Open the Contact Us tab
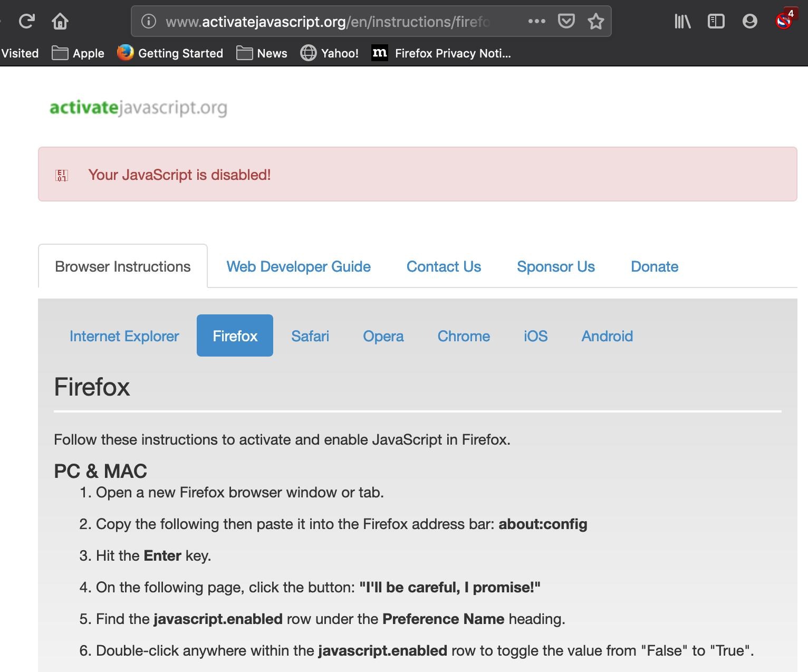The width and height of the screenshot is (808, 672). point(444,267)
